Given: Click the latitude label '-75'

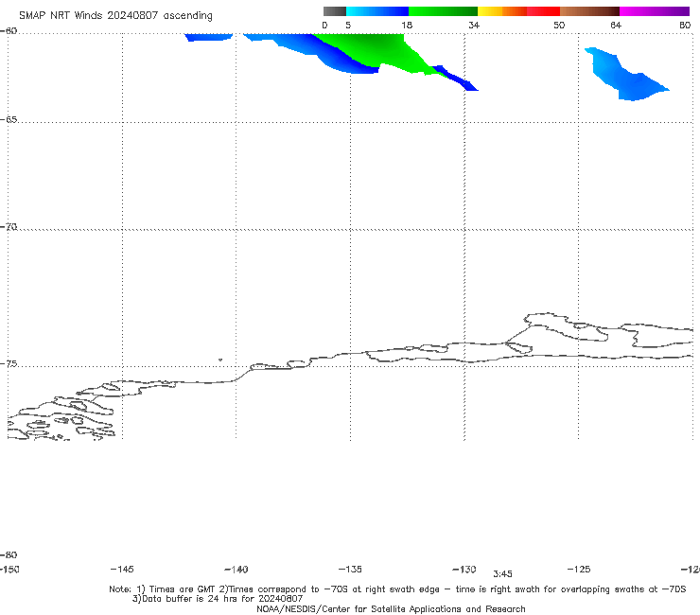Looking at the screenshot, I should [x=9, y=363].
